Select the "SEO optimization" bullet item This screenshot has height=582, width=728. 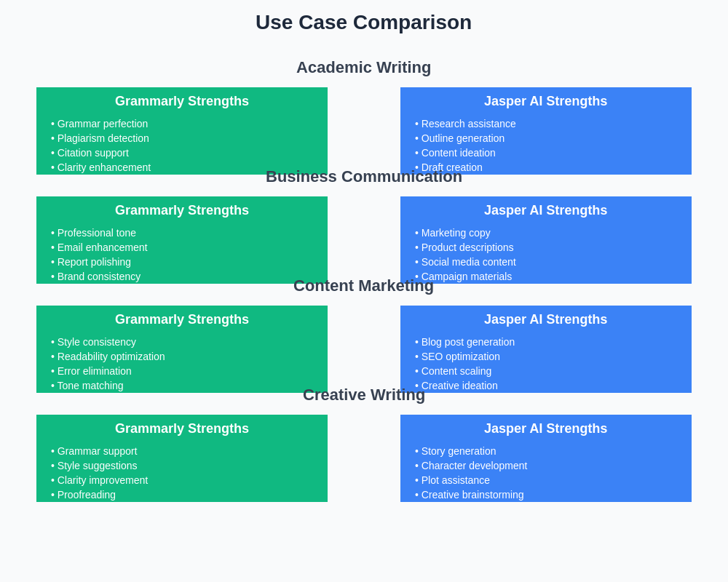click(x=460, y=356)
